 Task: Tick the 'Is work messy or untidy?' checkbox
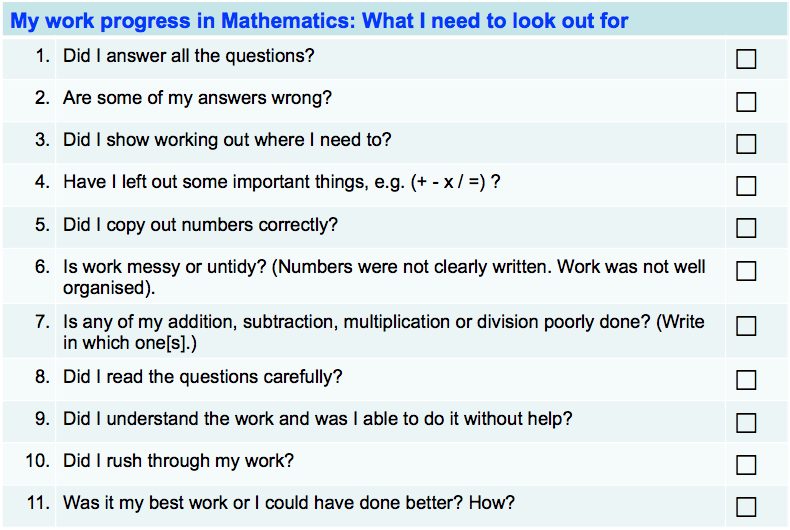746,271
